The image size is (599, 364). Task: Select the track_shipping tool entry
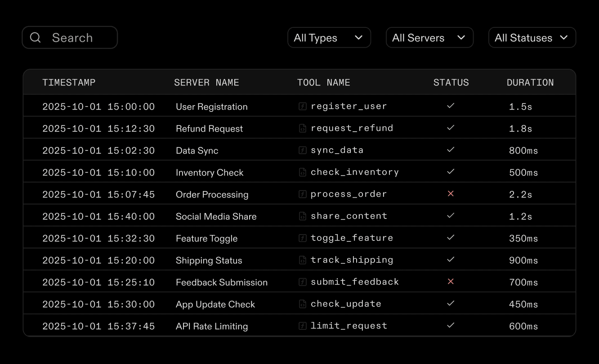(x=351, y=259)
